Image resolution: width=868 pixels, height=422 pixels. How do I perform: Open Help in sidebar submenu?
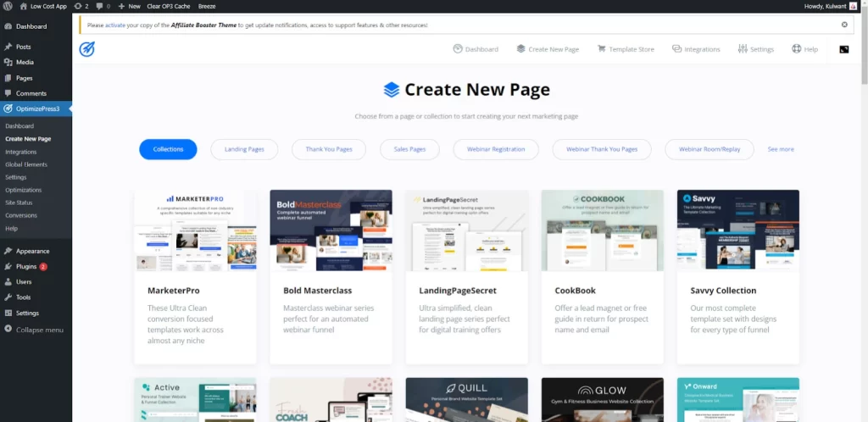point(11,228)
